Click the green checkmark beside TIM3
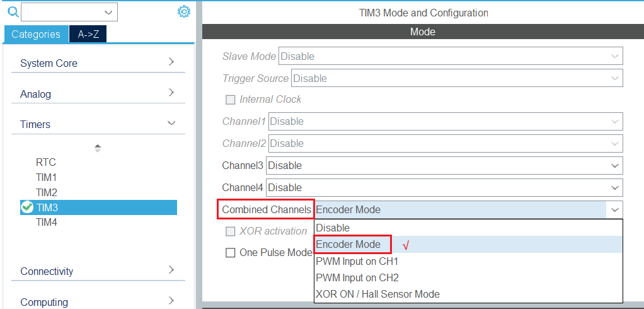 27,207
